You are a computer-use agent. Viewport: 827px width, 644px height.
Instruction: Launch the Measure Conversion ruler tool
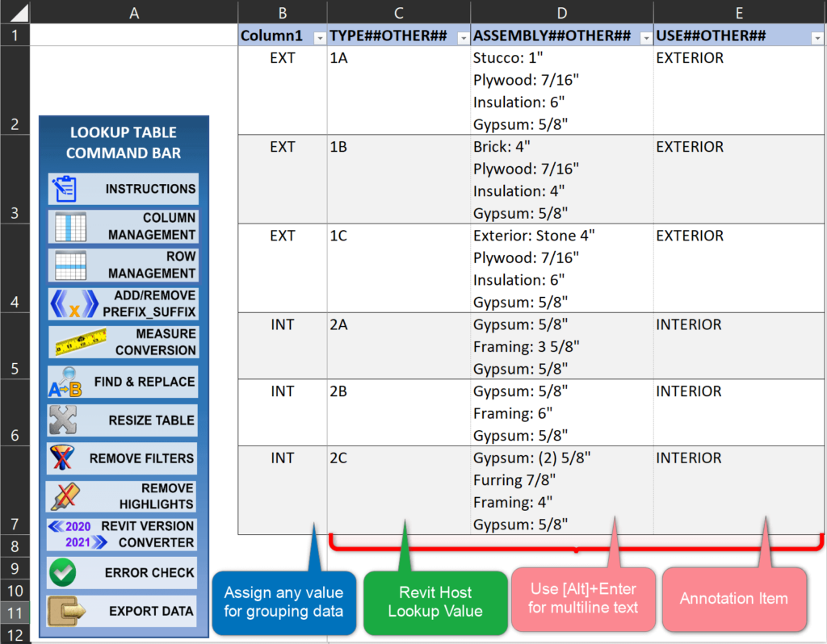point(123,342)
